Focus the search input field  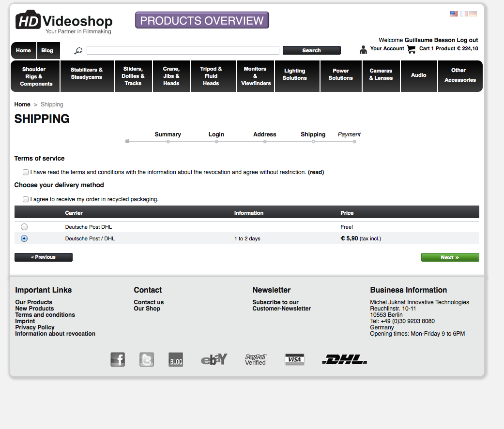[x=183, y=50]
